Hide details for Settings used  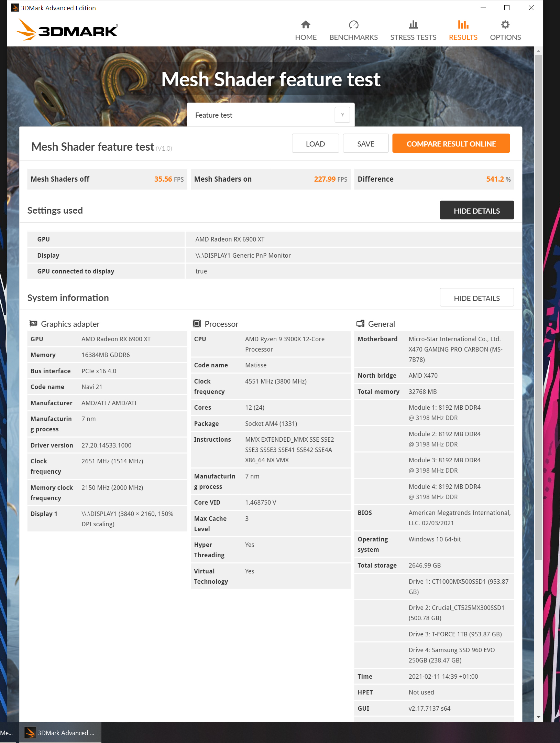(477, 210)
